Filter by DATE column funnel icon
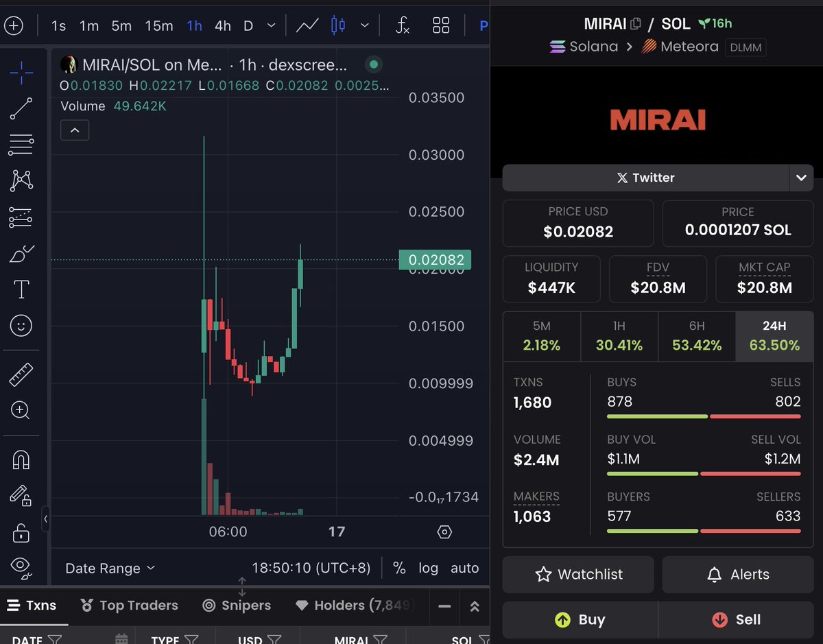 coord(55,640)
